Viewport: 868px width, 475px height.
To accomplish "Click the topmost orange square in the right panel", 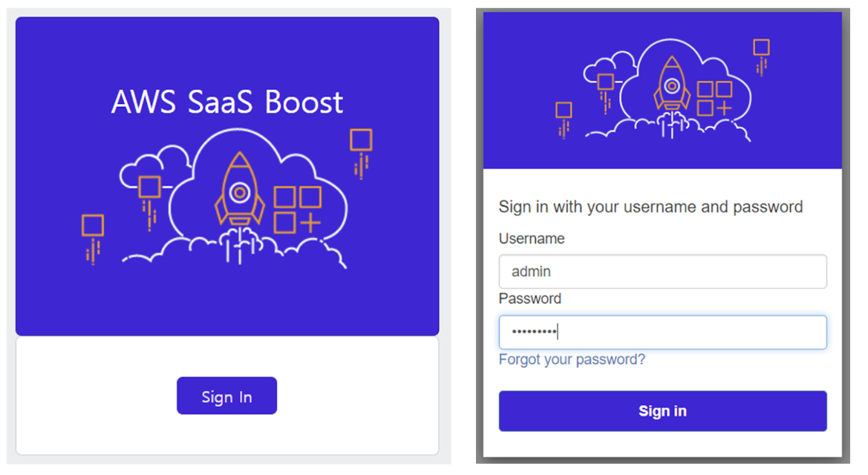I will [x=761, y=47].
